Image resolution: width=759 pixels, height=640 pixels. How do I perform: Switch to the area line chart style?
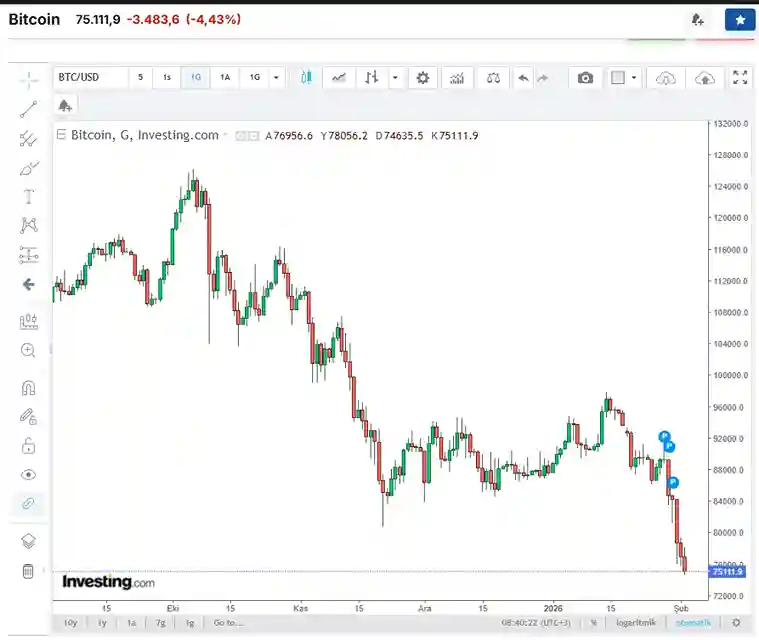pyautogui.click(x=339, y=77)
